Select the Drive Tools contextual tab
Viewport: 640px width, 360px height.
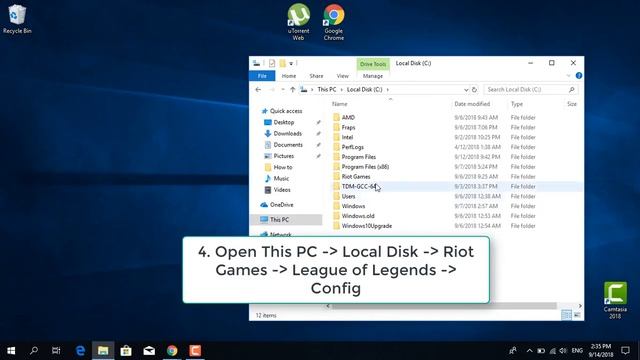click(x=373, y=64)
